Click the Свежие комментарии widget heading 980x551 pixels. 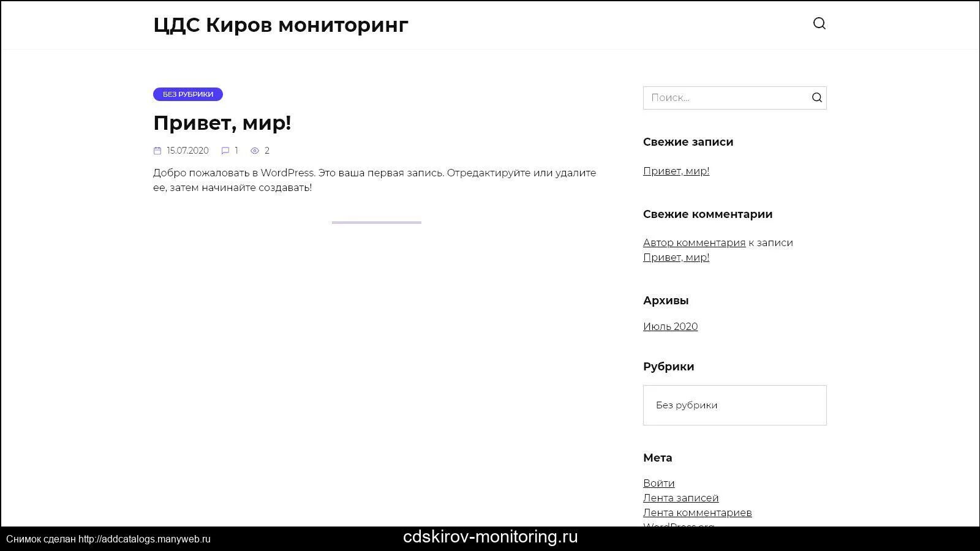point(707,214)
